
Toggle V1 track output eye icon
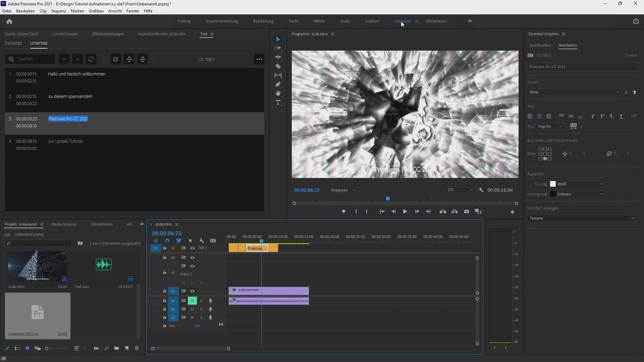tap(192, 291)
